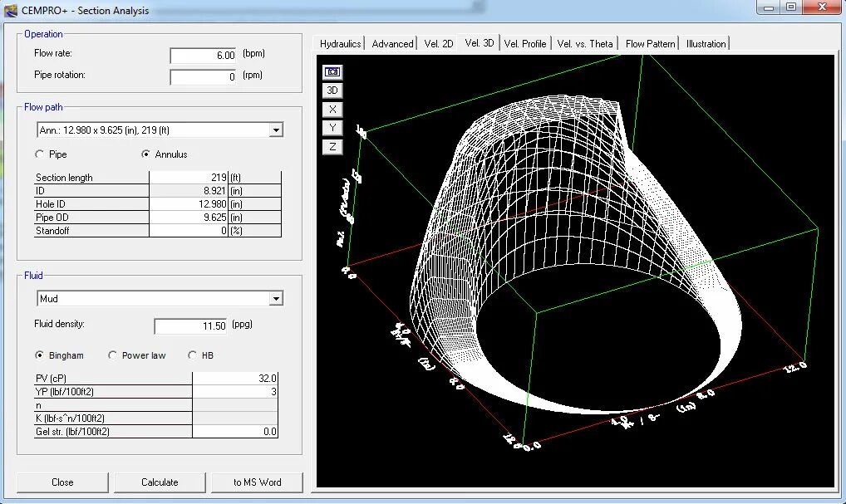Click the empty K value cell
The width and height of the screenshot is (846, 504).
pyautogui.click(x=235, y=418)
